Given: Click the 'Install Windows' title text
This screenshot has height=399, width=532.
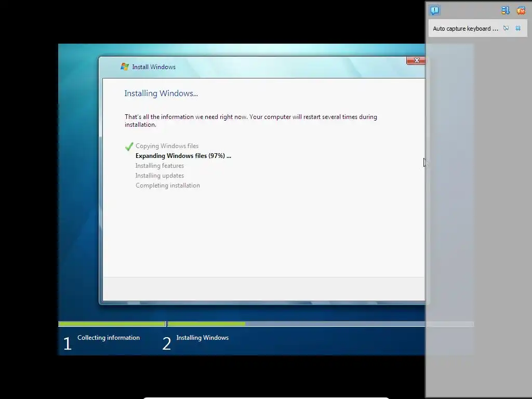Looking at the screenshot, I should coord(154,67).
